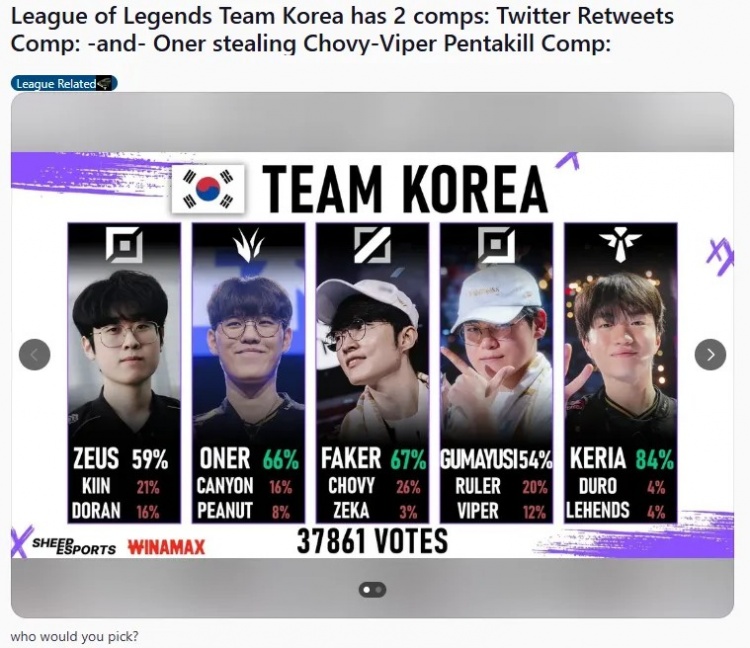Click the bot lane role icon above Gumayusi

[496, 245]
